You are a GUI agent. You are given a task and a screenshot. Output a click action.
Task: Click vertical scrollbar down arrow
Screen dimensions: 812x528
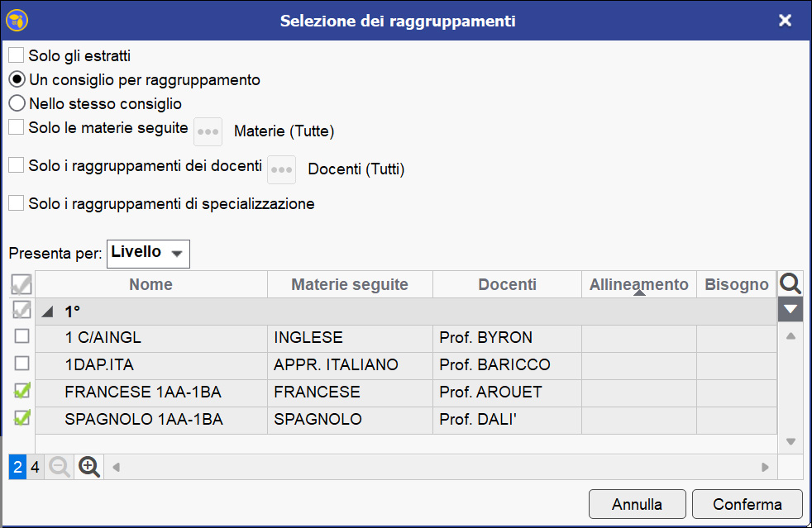click(x=791, y=441)
